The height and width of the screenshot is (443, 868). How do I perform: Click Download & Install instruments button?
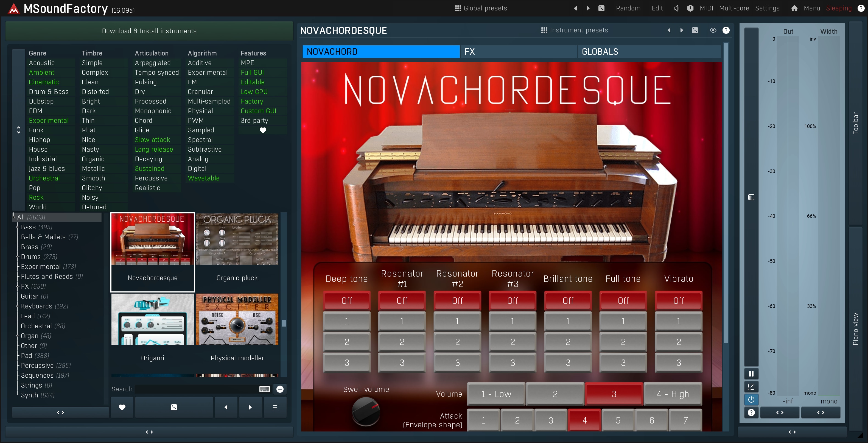149,31
